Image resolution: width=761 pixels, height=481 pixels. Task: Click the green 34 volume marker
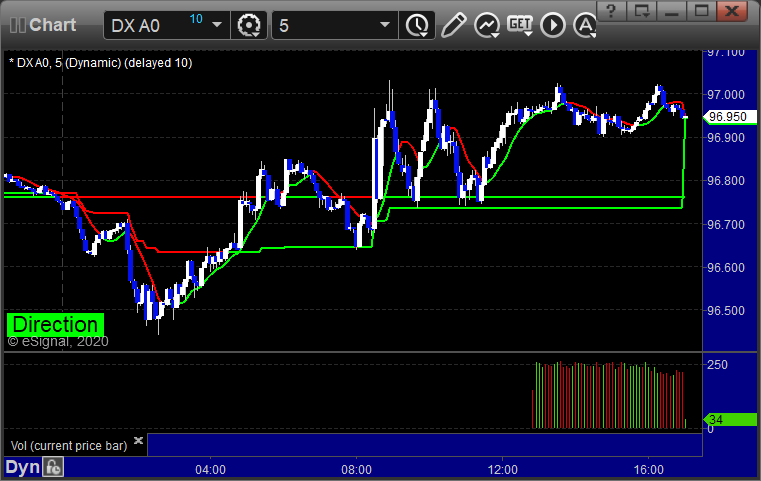click(x=730, y=419)
